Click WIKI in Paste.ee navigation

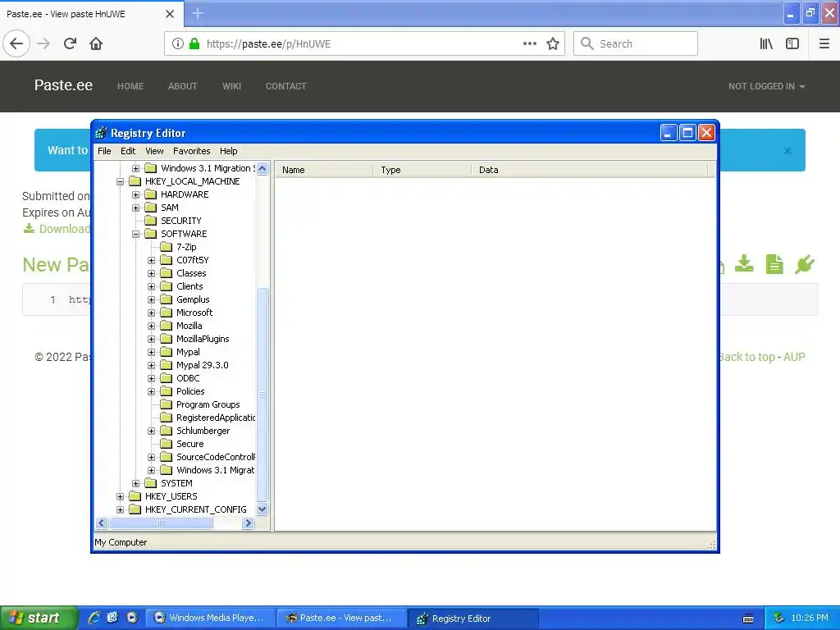pos(232,86)
